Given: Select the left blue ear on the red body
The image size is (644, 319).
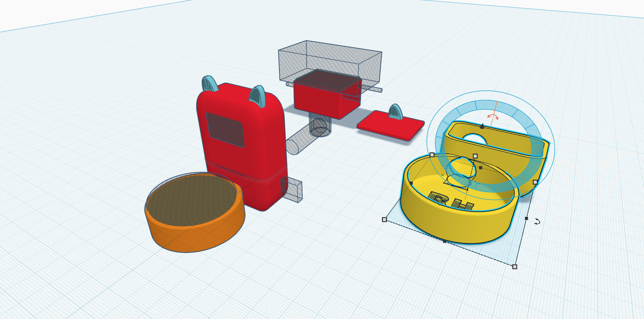Looking at the screenshot, I should pyautogui.click(x=210, y=84).
